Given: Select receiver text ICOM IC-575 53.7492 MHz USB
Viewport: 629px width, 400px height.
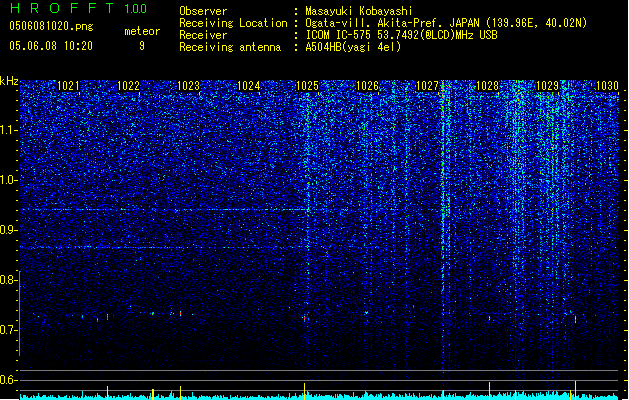Looking at the screenshot, I should 402,35.
